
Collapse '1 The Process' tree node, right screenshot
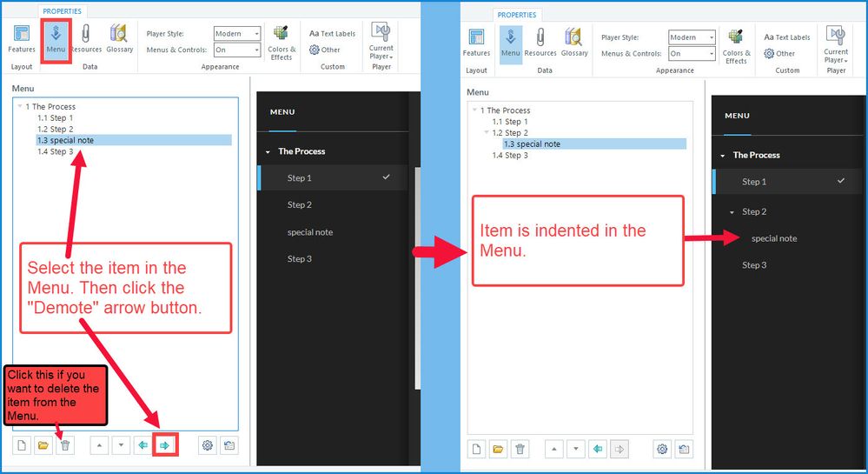(475, 110)
